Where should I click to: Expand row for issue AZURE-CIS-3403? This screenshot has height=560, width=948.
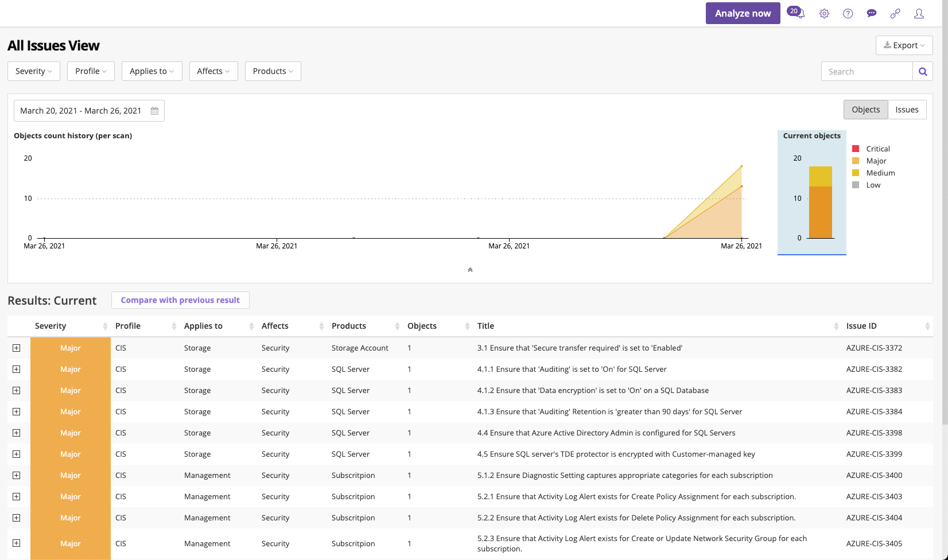pyautogui.click(x=17, y=496)
